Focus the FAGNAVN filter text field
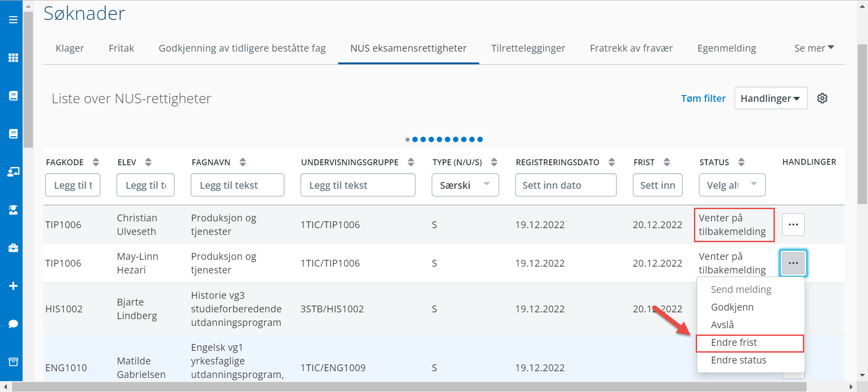Viewport: 868px width, 392px height. pos(237,185)
